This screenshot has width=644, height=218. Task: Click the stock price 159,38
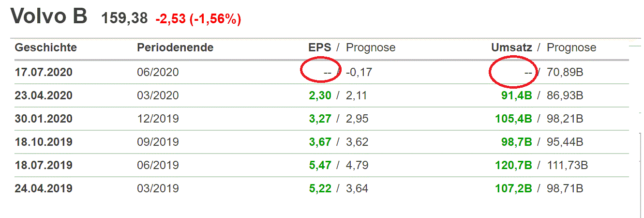pos(124,19)
